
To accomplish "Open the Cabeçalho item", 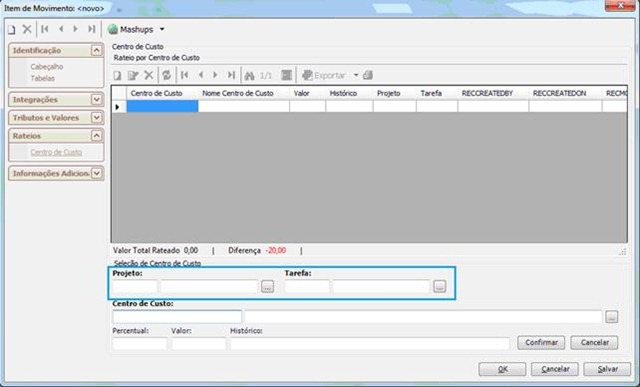I will [x=47, y=67].
